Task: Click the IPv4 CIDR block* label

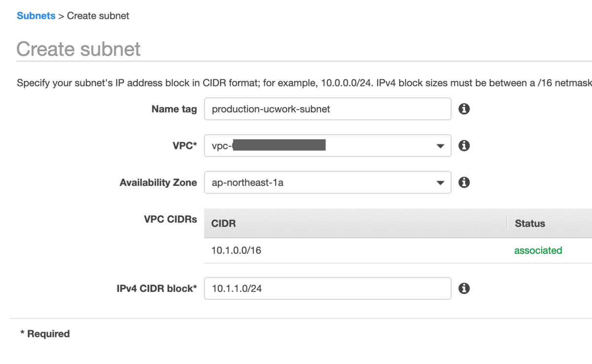Action: (x=156, y=289)
